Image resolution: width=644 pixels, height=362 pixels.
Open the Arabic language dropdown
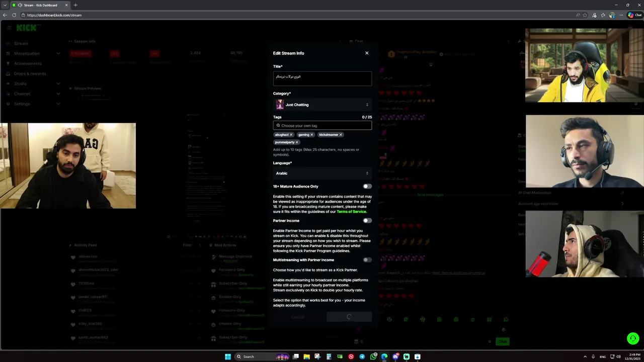[323, 173]
